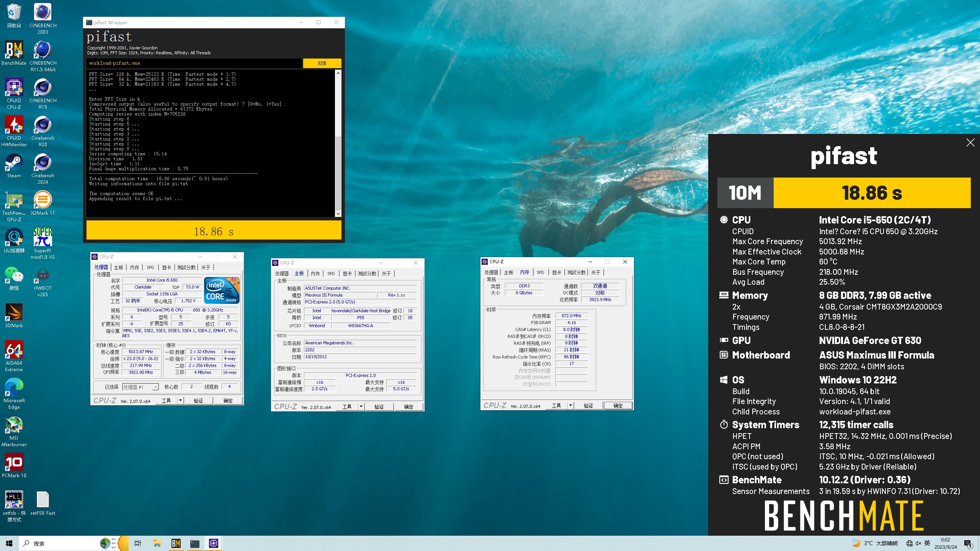Open Cinebench 2024 desktop icon
980x551 pixels.
point(43,168)
